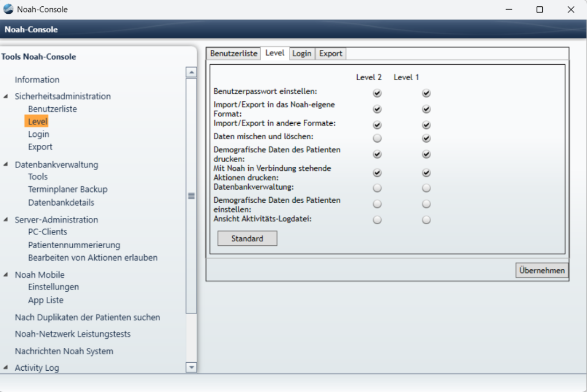
Task: Enable Level 2 Datenbankverwaltung checkbox
Action: coord(377,188)
